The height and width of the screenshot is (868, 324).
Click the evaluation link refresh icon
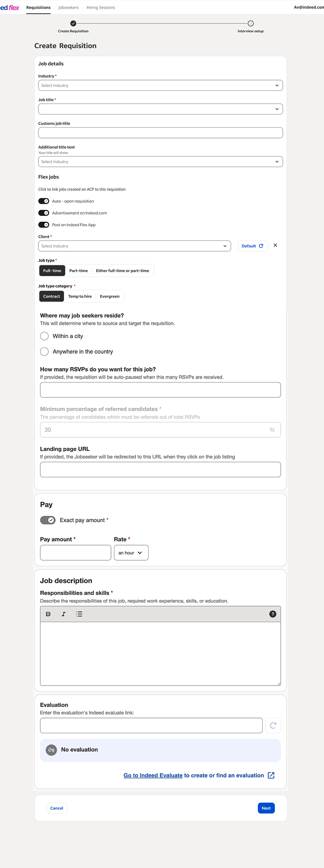tap(273, 725)
